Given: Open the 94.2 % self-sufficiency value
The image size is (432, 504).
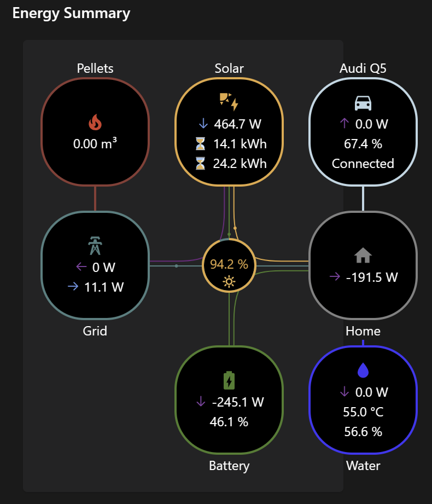Looking at the screenshot, I should tap(229, 264).
